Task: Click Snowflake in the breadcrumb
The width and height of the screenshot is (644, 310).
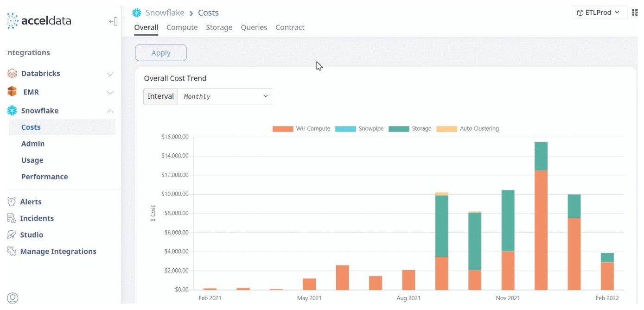Action: point(165,13)
